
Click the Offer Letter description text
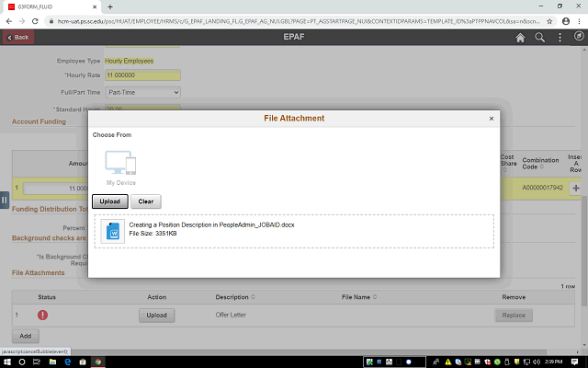click(x=231, y=315)
